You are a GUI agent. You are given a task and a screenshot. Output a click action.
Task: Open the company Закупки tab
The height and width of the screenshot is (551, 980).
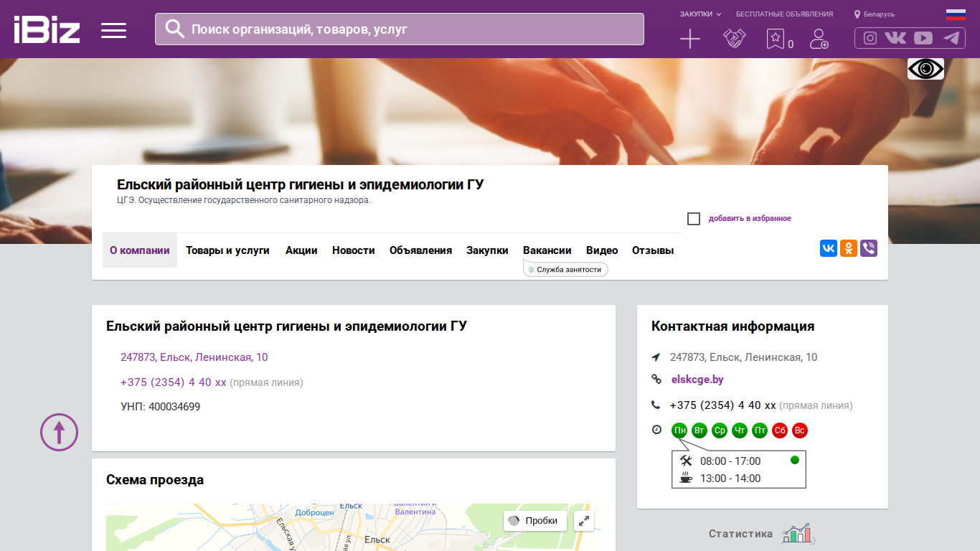[x=487, y=250]
